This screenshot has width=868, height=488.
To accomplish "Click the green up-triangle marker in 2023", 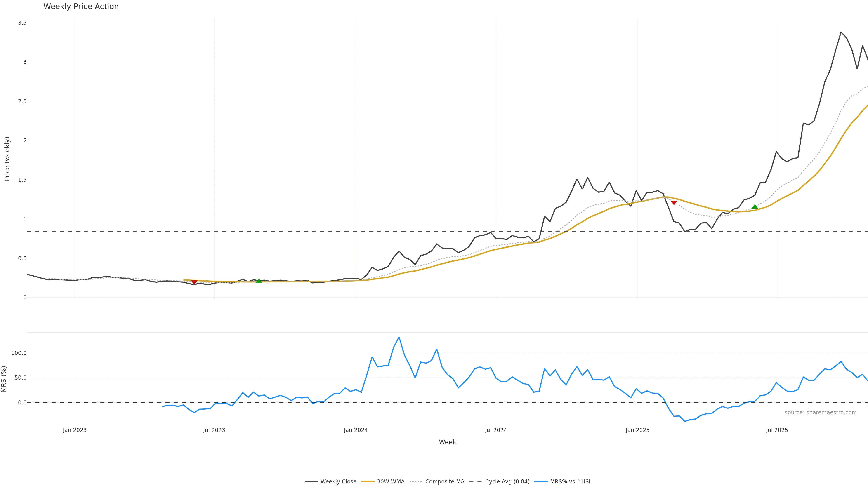I will coord(259,281).
